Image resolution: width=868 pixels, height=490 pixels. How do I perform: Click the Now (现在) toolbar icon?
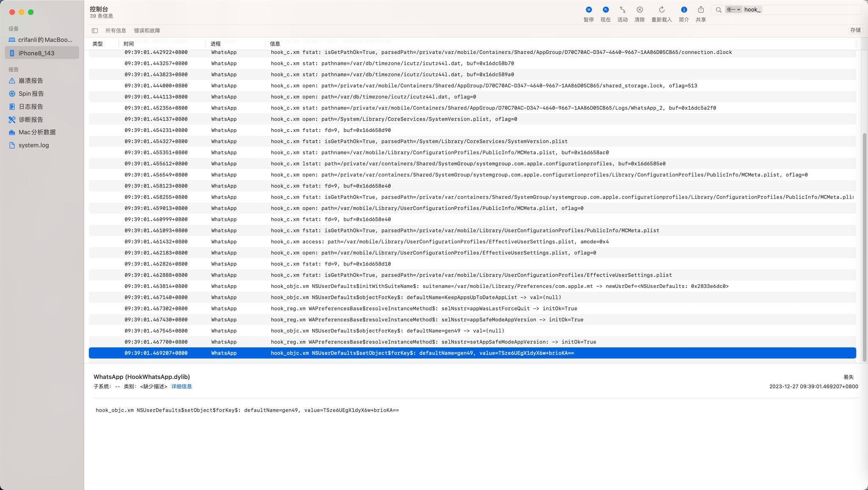(605, 10)
